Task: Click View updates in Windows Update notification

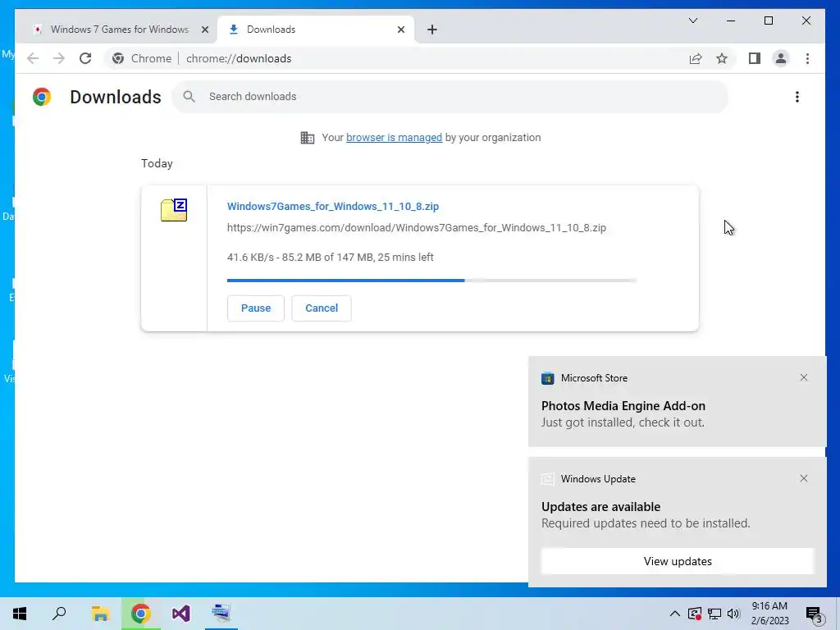Action: click(x=677, y=561)
